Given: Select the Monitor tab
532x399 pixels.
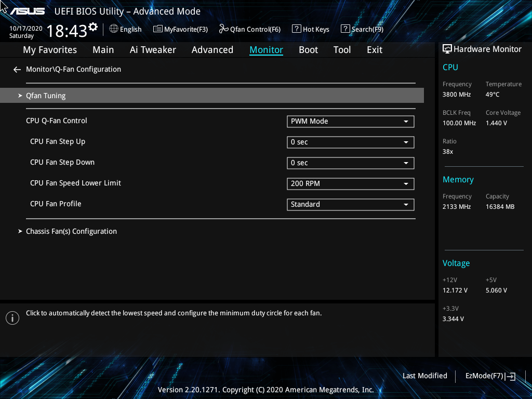Looking at the screenshot, I should tap(267, 50).
